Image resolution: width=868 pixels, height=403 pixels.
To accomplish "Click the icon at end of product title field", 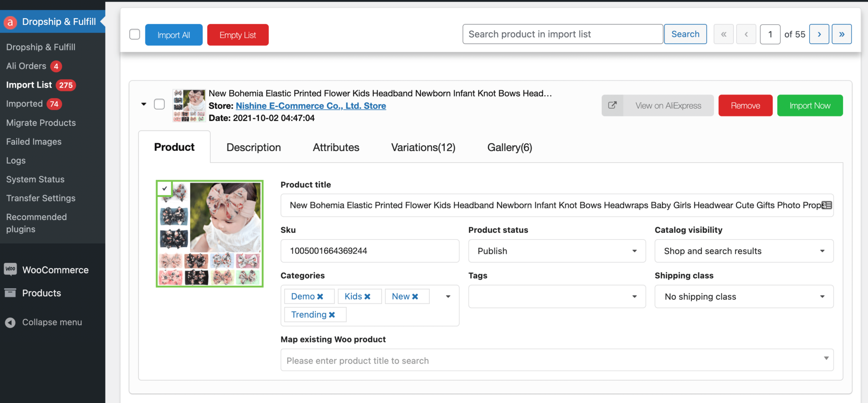I will point(826,205).
